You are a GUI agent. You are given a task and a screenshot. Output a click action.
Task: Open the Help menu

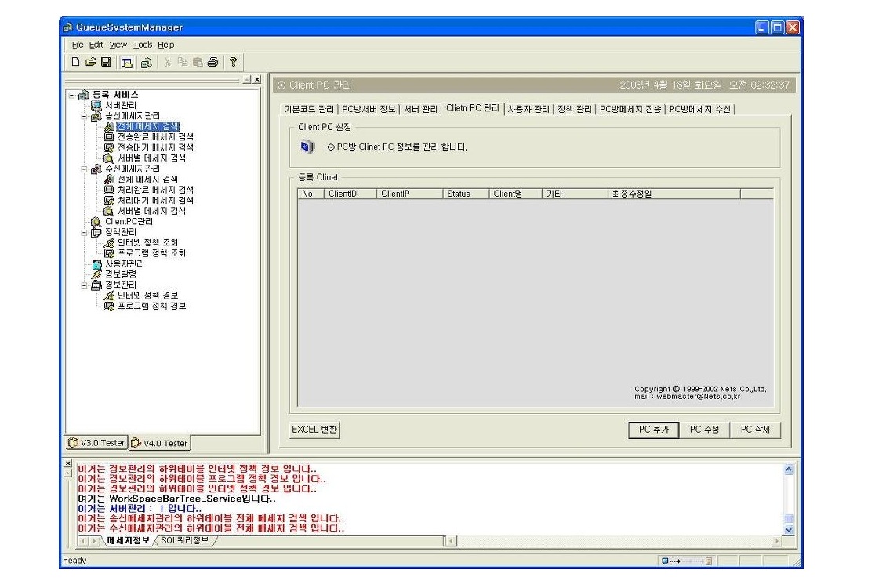pyautogui.click(x=165, y=45)
